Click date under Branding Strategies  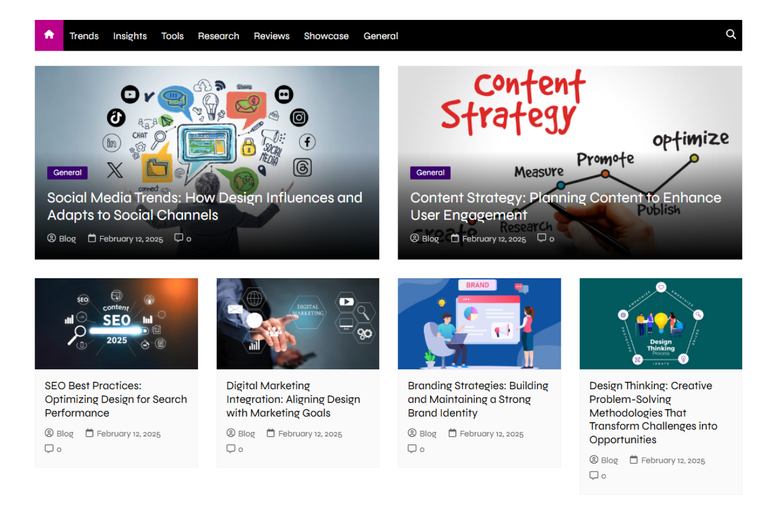[491, 434]
